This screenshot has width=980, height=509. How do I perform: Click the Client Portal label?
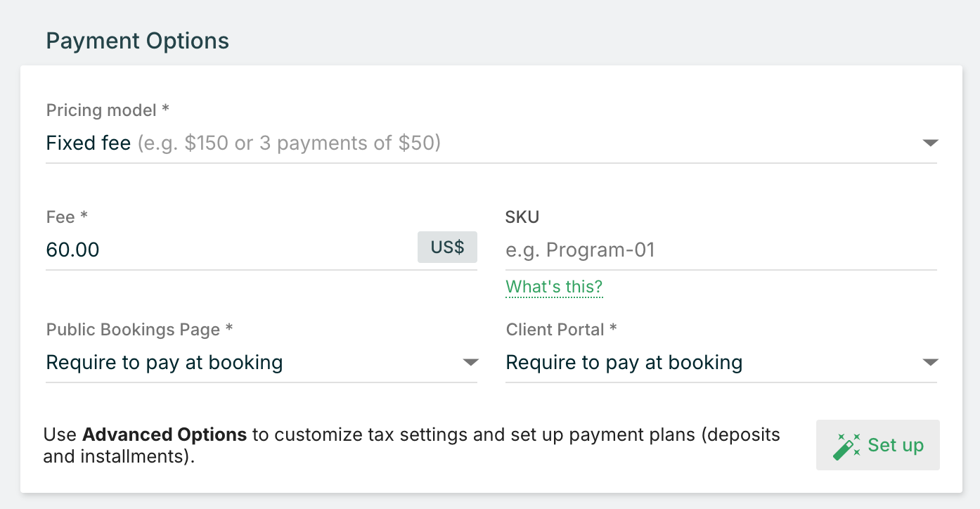click(561, 329)
